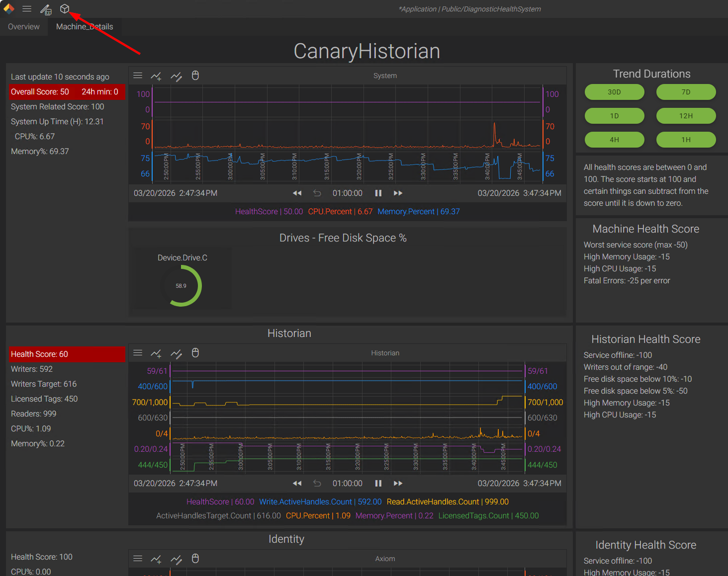Toggle mouse mode icon on Historian chart

coord(195,353)
